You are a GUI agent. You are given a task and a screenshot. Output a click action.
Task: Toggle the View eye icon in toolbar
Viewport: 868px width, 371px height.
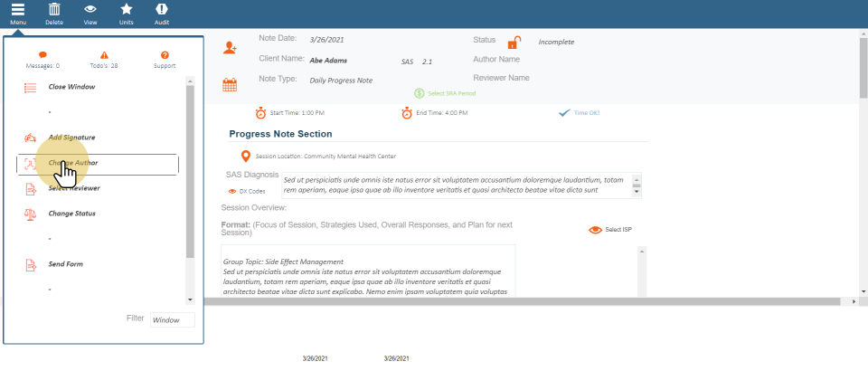90,9
